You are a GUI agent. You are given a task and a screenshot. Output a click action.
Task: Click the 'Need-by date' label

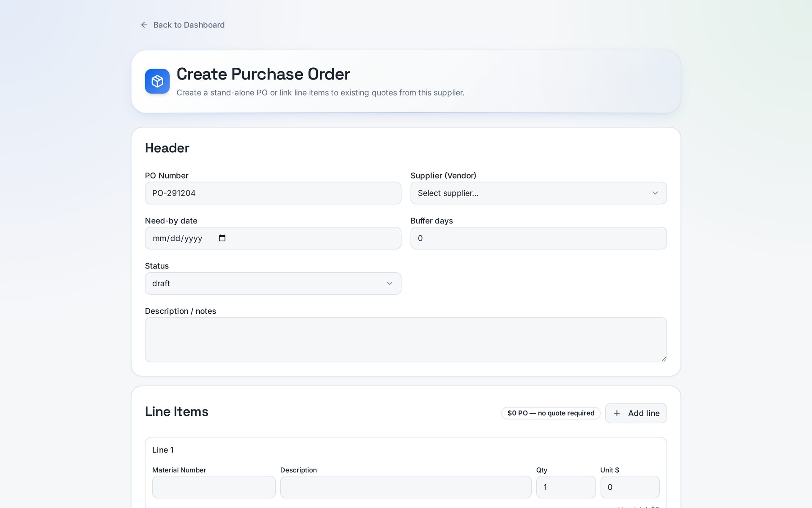click(171, 221)
